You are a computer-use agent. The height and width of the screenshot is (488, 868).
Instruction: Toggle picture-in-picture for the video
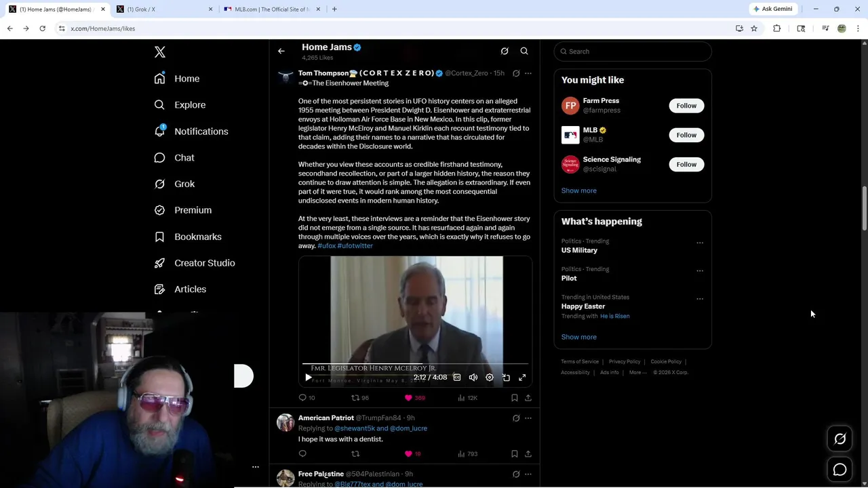[x=506, y=378]
